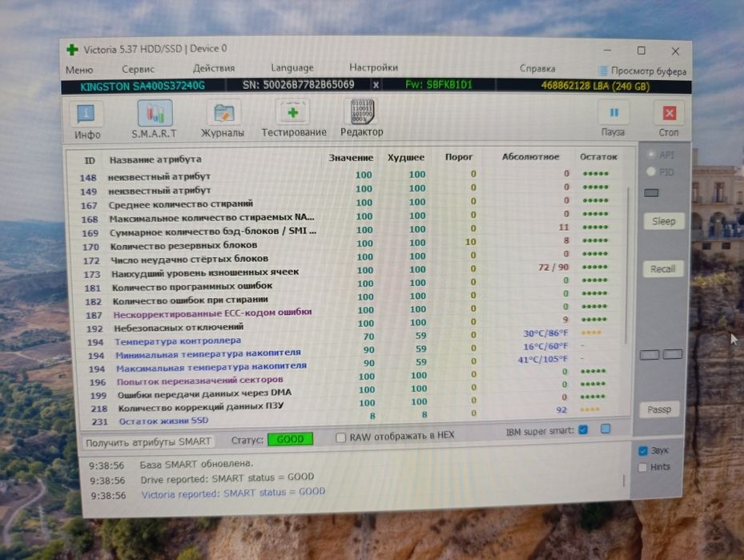Viewport: 744px width, 560px height.
Task: Click the green cross Victoria title icon
Action: click(72, 50)
